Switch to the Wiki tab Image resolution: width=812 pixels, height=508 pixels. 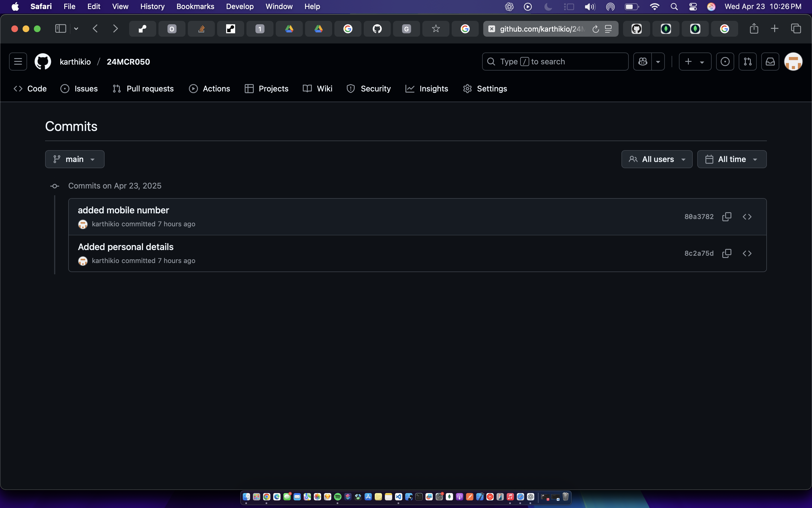click(317, 89)
